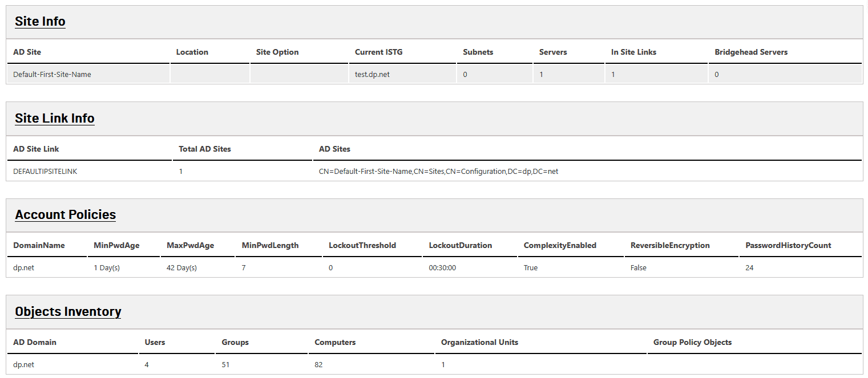
Task: Select the Computers count value 82
Action: click(318, 364)
